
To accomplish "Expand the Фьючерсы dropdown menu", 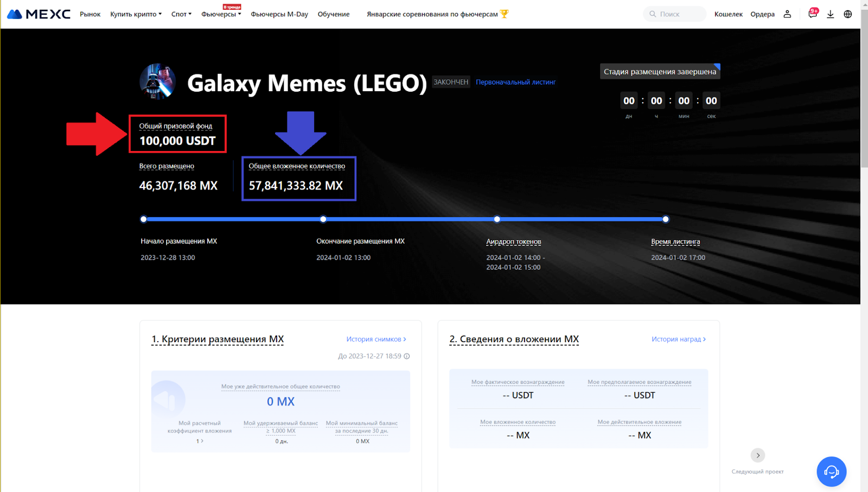I will (221, 14).
